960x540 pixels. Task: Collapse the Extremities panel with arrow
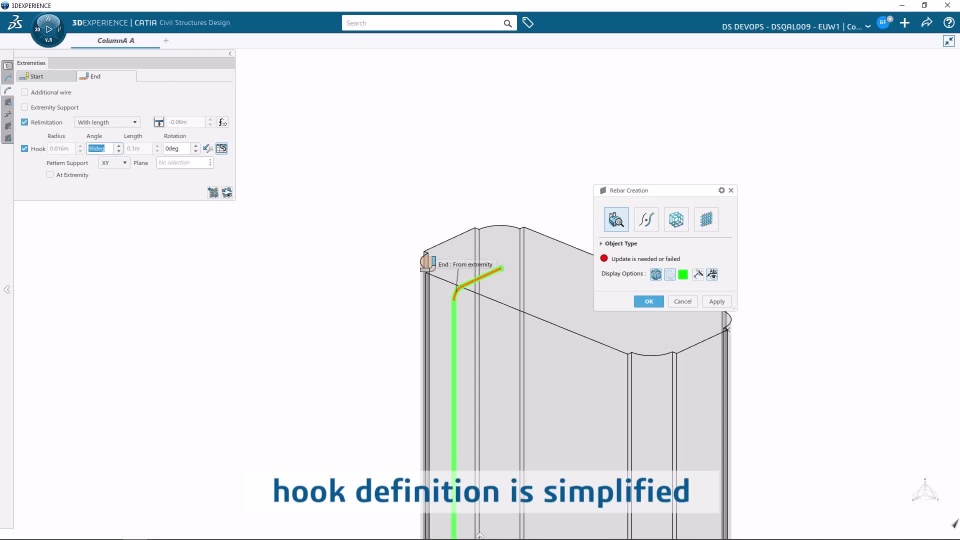[230, 54]
